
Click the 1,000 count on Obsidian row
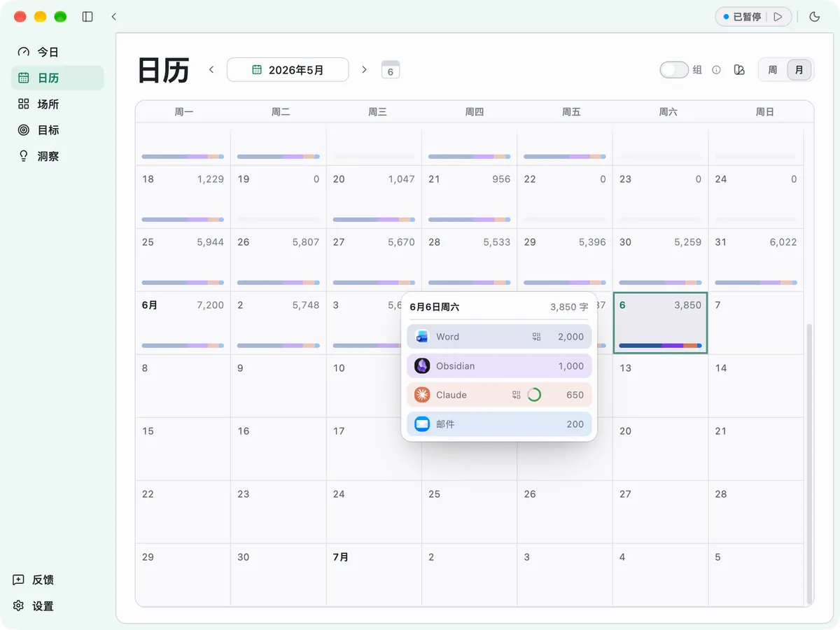tap(571, 366)
